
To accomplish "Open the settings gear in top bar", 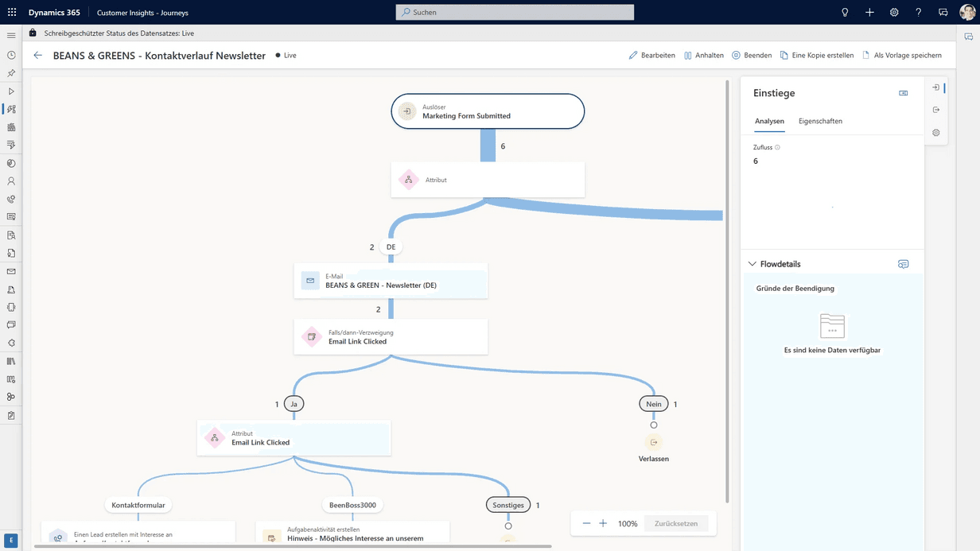I will coord(894,13).
